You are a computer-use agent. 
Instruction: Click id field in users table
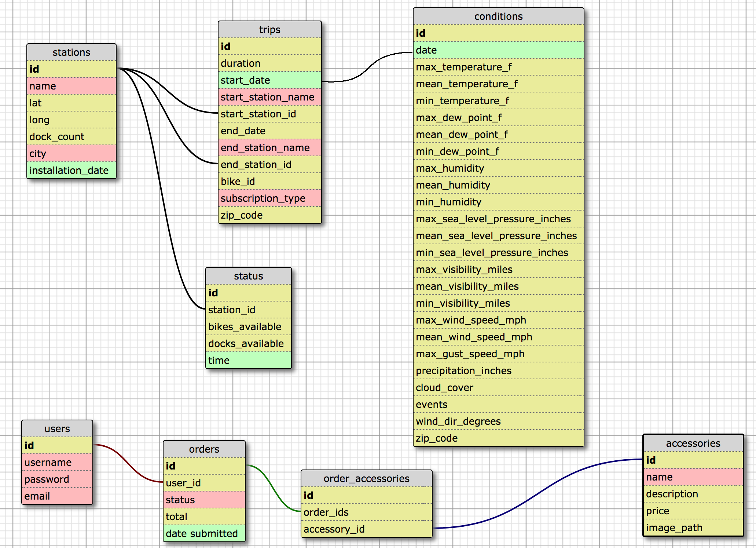point(57,445)
